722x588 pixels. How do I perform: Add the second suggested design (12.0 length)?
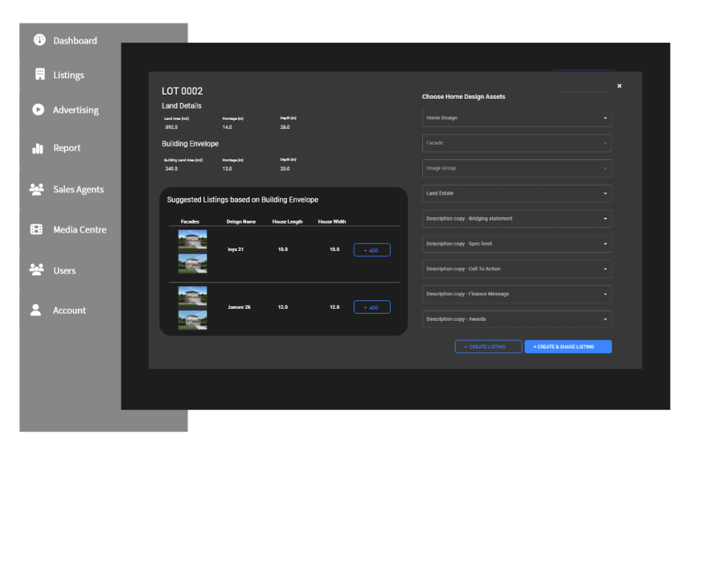tap(372, 307)
